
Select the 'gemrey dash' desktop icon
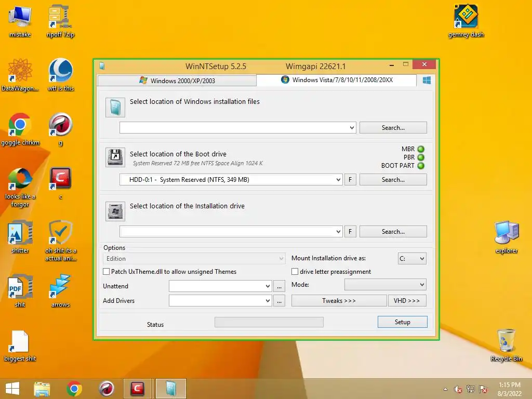(466, 21)
